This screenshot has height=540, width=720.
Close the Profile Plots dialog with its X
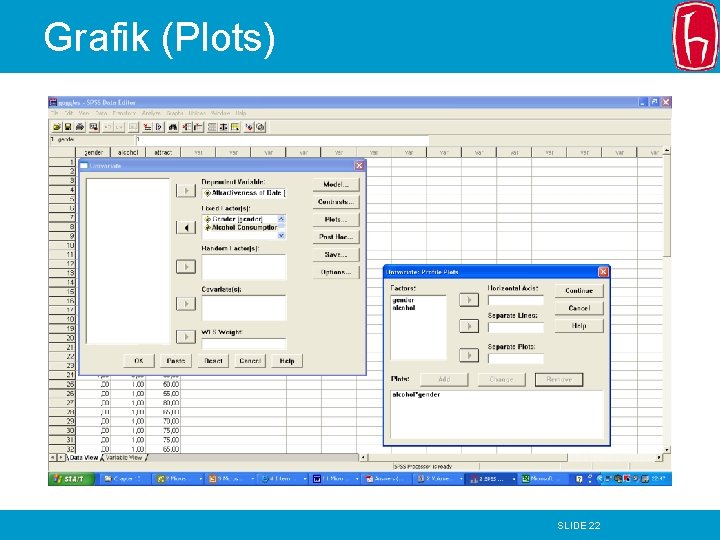point(603,272)
